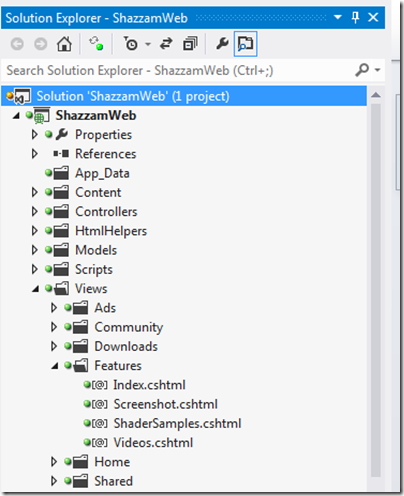Select the HtmlHelpers folder label

pyautogui.click(x=111, y=231)
